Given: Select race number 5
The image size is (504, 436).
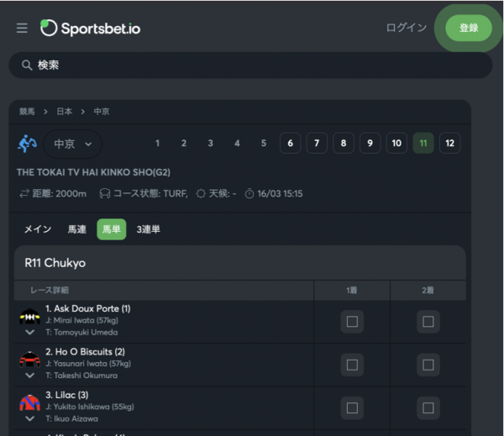Looking at the screenshot, I should coord(264,143).
